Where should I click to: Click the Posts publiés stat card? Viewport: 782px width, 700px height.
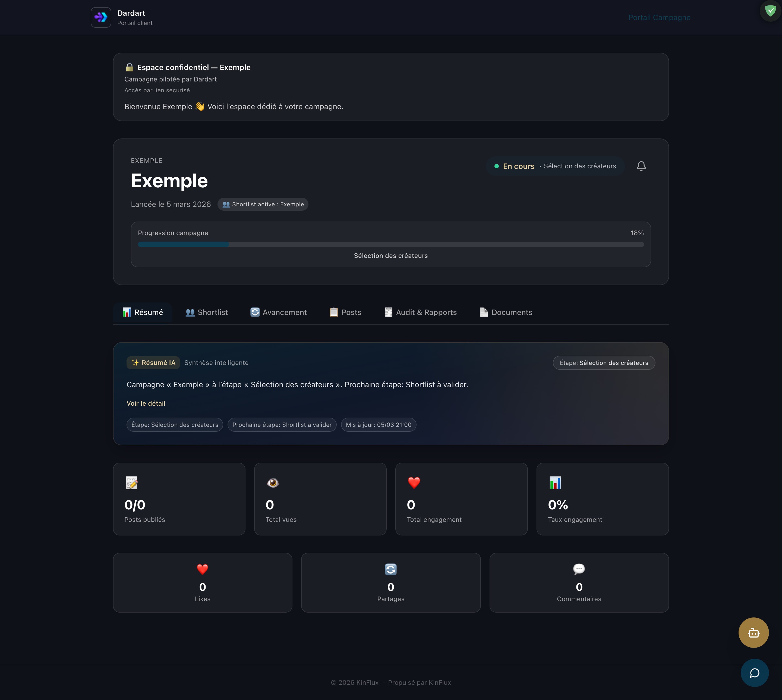pyautogui.click(x=179, y=499)
